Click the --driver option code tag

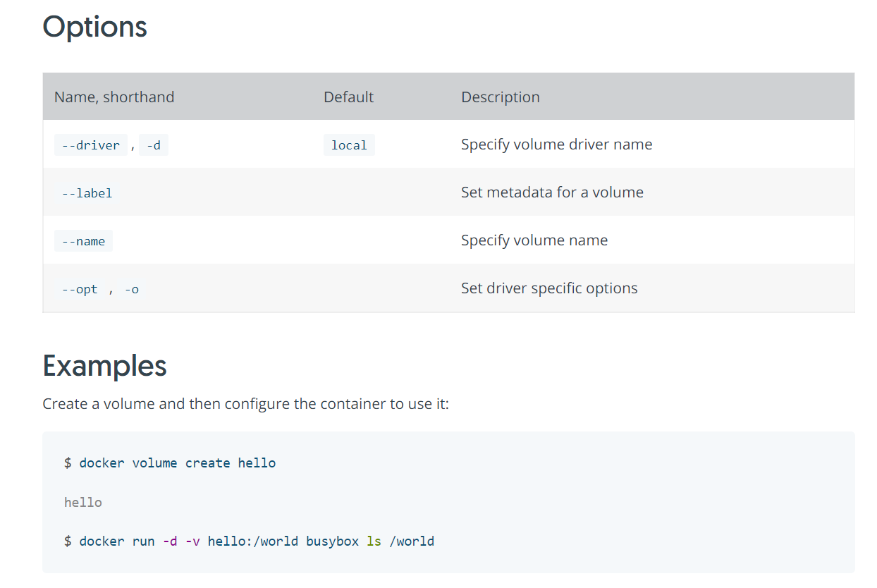coord(90,145)
